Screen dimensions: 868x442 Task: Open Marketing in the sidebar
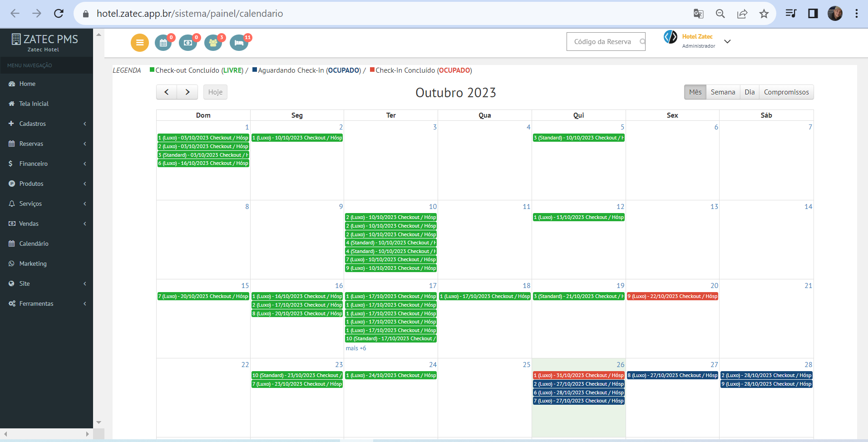pos(33,263)
